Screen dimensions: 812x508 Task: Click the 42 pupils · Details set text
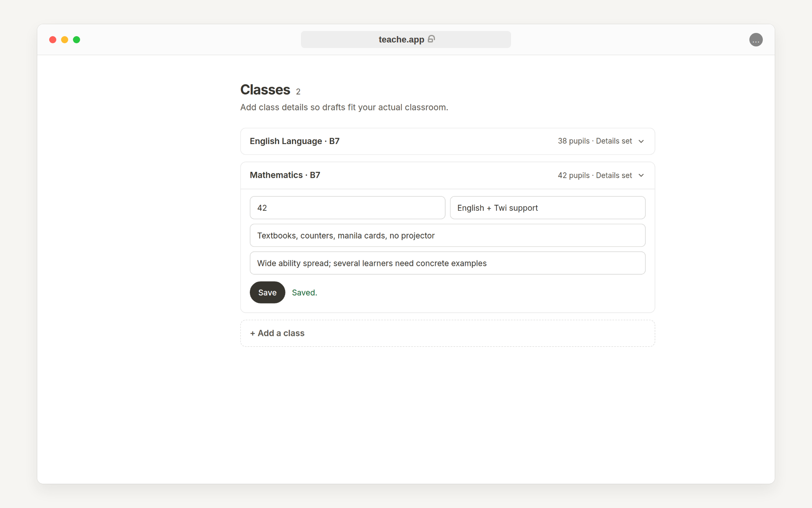(x=595, y=175)
